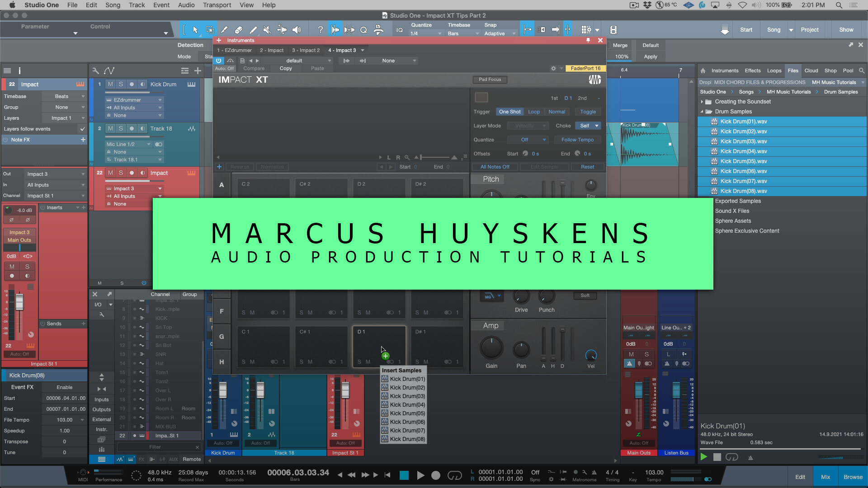This screenshot has height=488, width=868.
Task: Select the Eraser tool
Action: [x=238, y=30]
